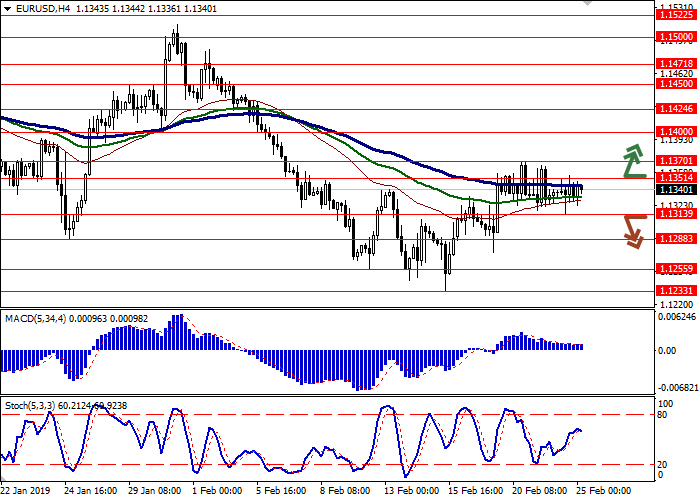Image resolution: width=700 pixels, height=500 pixels.
Task: Click the Stoch(5,3,3) indicator label
Action: point(30,405)
